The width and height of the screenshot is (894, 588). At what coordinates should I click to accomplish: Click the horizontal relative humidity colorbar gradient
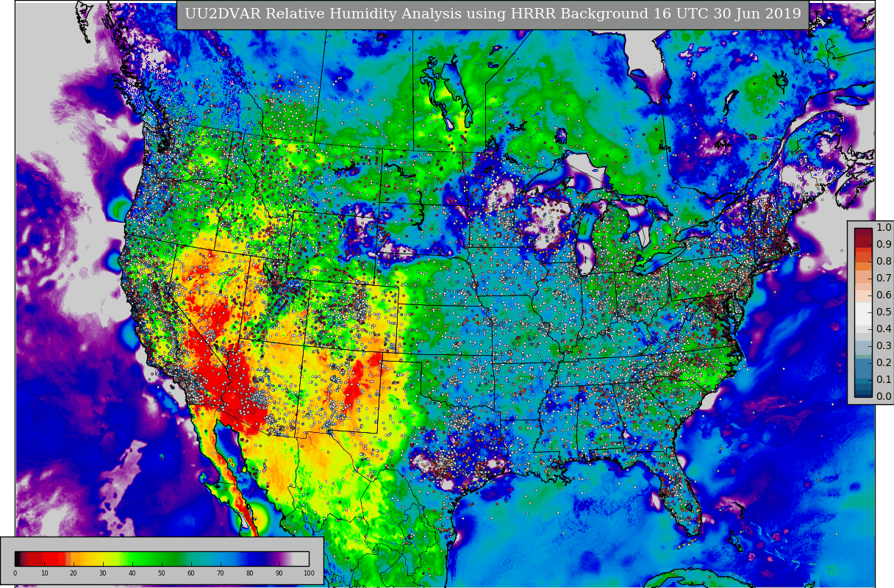[x=162, y=558]
